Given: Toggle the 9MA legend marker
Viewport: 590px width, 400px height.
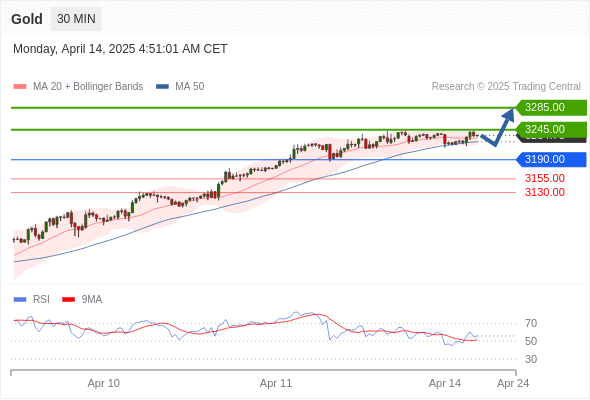Looking at the screenshot, I should tap(68, 300).
